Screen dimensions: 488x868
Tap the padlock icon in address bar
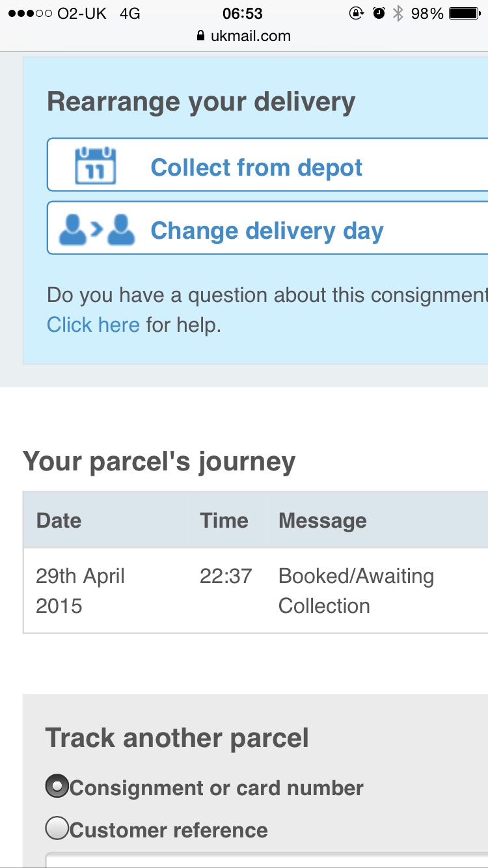point(200,36)
